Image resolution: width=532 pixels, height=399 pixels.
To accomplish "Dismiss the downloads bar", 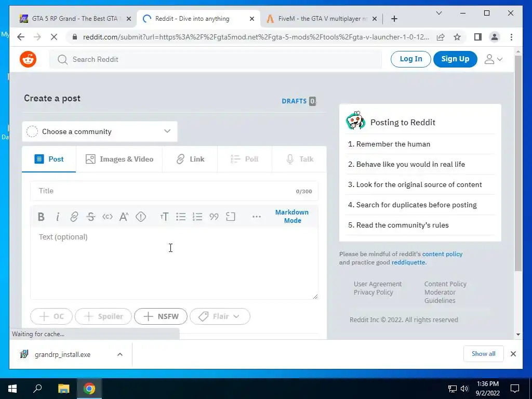I will coord(513,354).
